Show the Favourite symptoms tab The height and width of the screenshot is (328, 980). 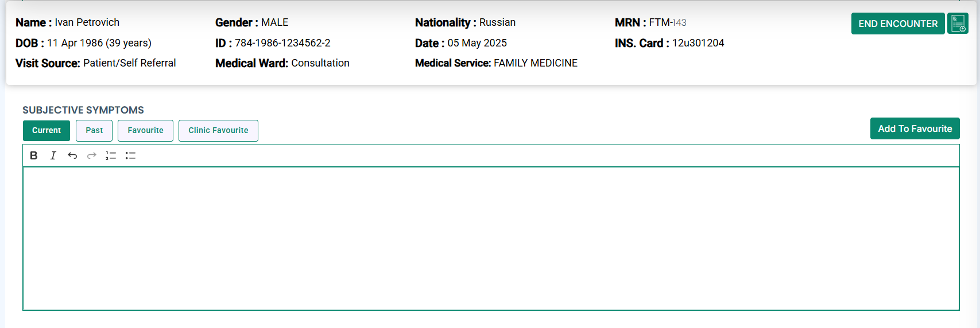(x=145, y=130)
